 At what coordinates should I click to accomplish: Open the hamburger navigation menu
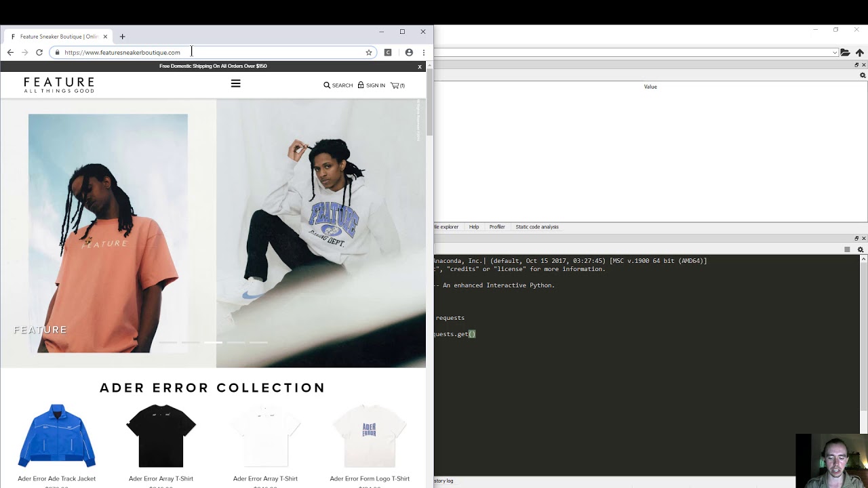click(235, 84)
